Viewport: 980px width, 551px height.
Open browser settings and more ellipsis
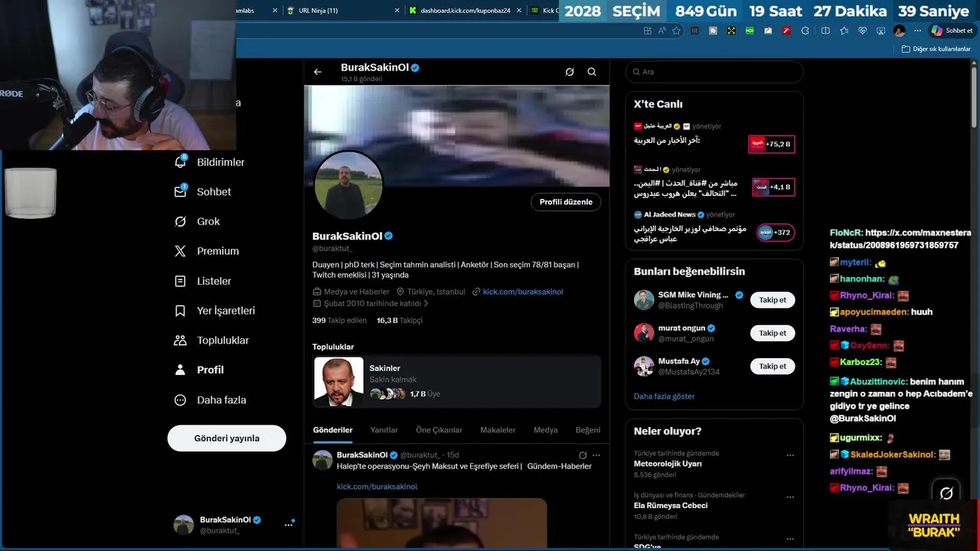pyautogui.click(x=917, y=31)
